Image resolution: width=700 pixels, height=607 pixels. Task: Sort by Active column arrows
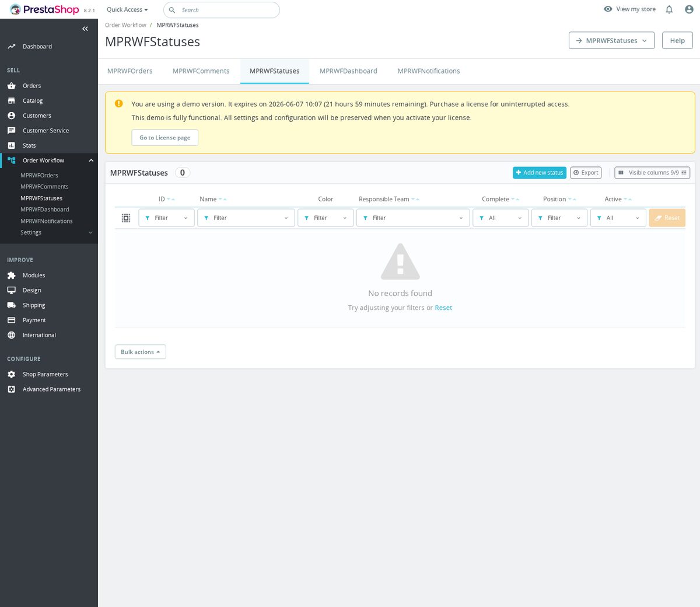[x=628, y=200]
